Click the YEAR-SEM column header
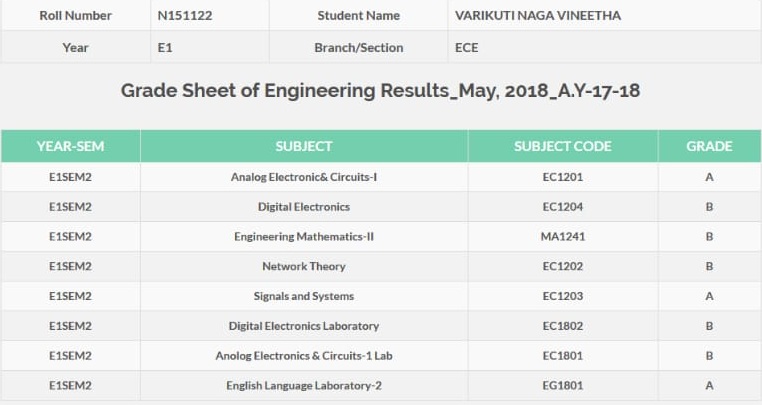The image size is (762, 405). click(x=70, y=146)
